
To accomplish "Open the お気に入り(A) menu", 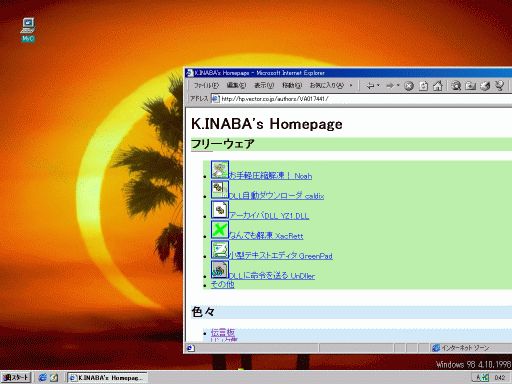I will pyautogui.click(x=327, y=86).
